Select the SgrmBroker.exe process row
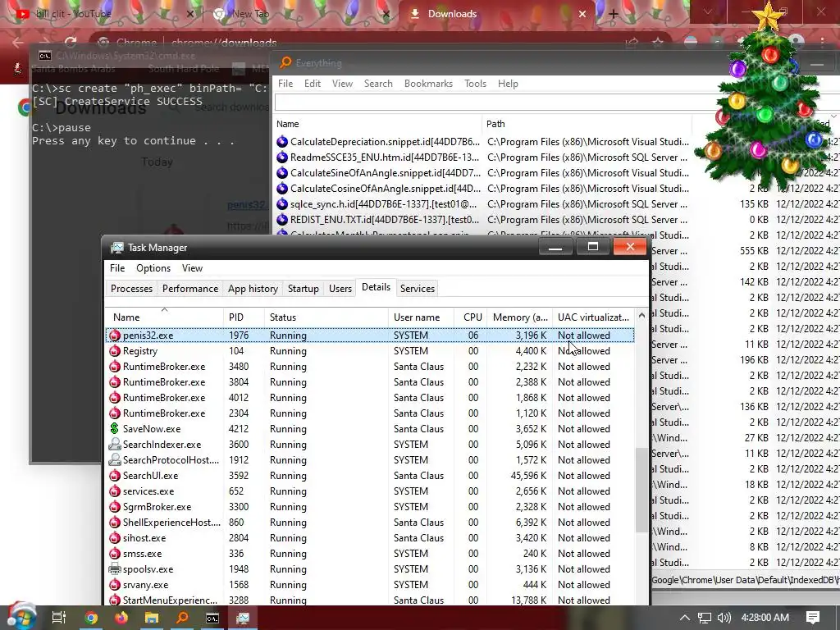 (370, 507)
